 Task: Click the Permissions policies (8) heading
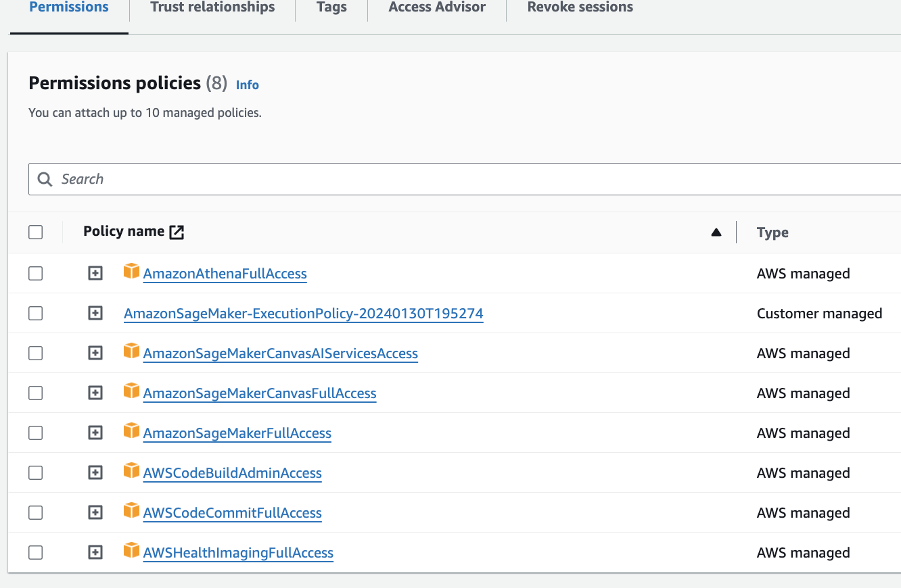point(128,83)
